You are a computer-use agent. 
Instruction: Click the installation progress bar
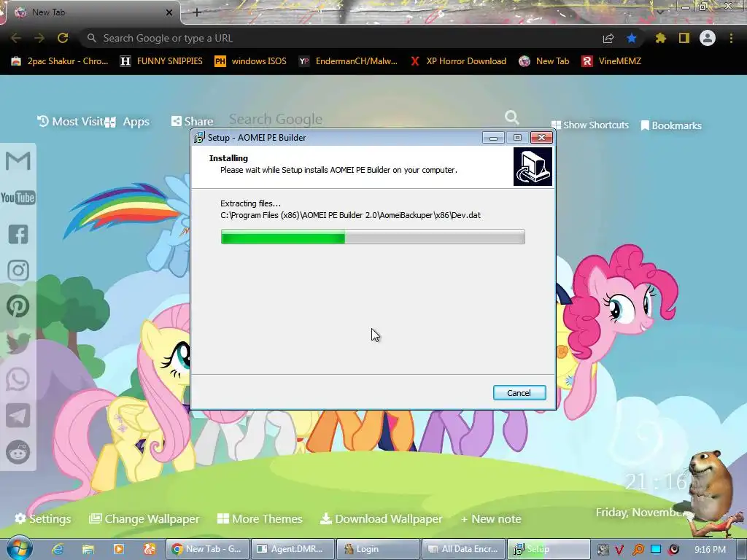373,237
